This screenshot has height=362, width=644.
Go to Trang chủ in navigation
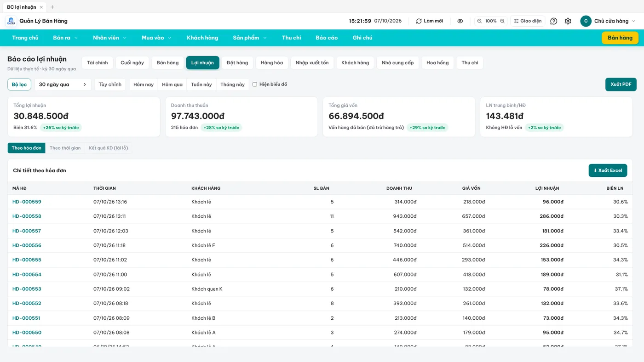25,38
